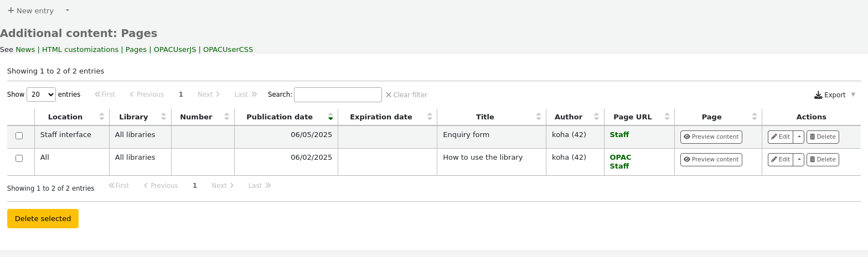The height and width of the screenshot is (257, 868).
Task: Preview content for Enquiry form page
Action: (x=711, y=137)
